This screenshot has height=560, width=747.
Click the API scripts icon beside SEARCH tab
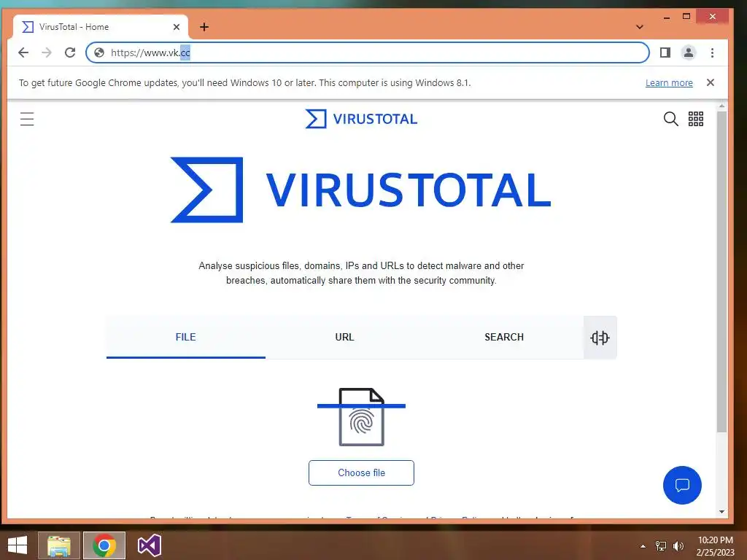[x=600, y=337]
